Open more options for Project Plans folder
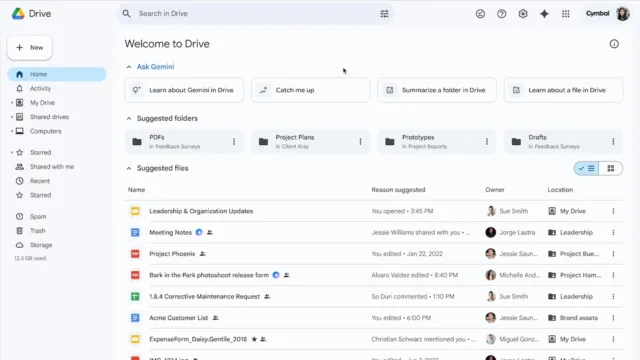 (x=360, y=142)
